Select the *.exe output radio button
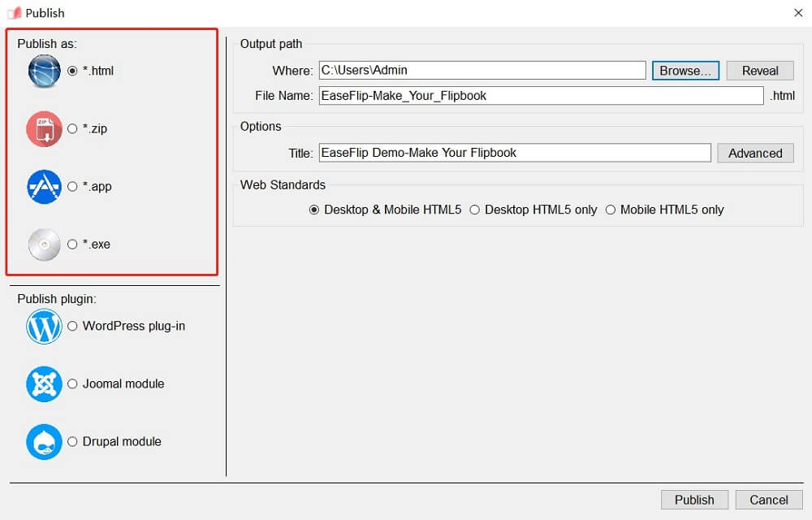This screenshot has height=520, width=812. [73, 244]
